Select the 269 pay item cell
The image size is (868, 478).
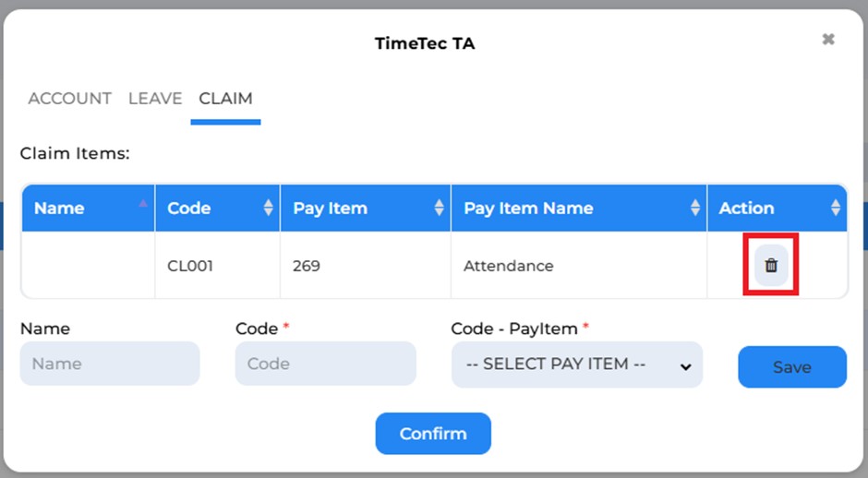tap(366, 265)
